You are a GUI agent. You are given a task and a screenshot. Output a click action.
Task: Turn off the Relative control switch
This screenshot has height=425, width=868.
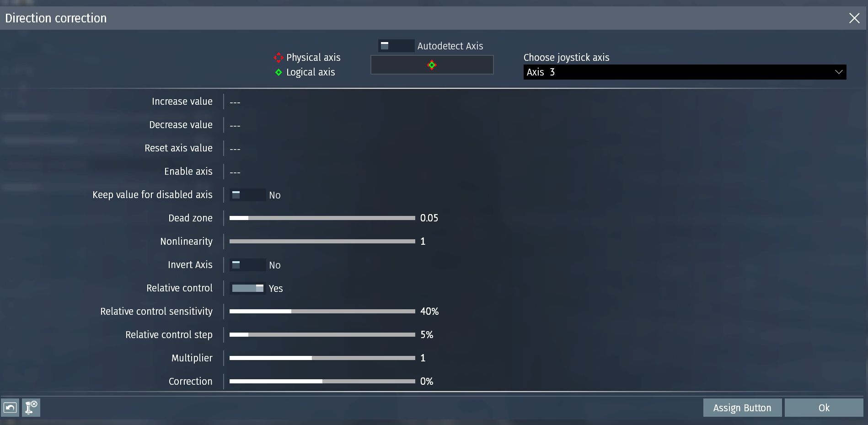tap(247, 288)
